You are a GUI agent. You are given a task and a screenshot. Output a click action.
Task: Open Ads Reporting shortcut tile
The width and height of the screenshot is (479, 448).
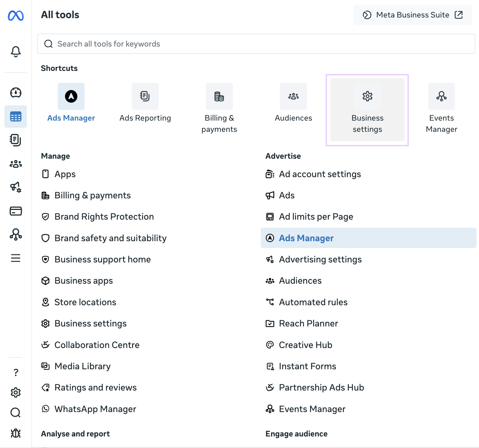[145, 103]
